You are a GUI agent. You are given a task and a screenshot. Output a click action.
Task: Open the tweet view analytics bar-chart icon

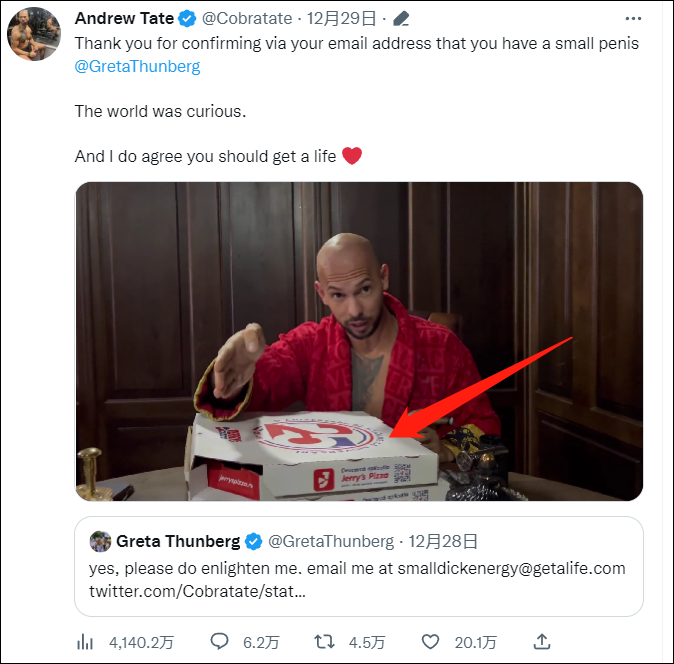(88, 640)
